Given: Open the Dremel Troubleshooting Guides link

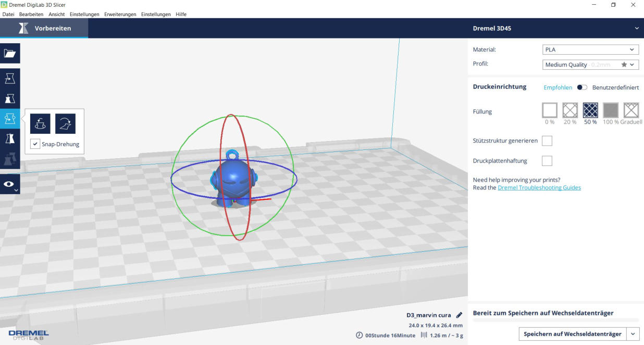Looking at the screenshot, I should coord(539,187).
